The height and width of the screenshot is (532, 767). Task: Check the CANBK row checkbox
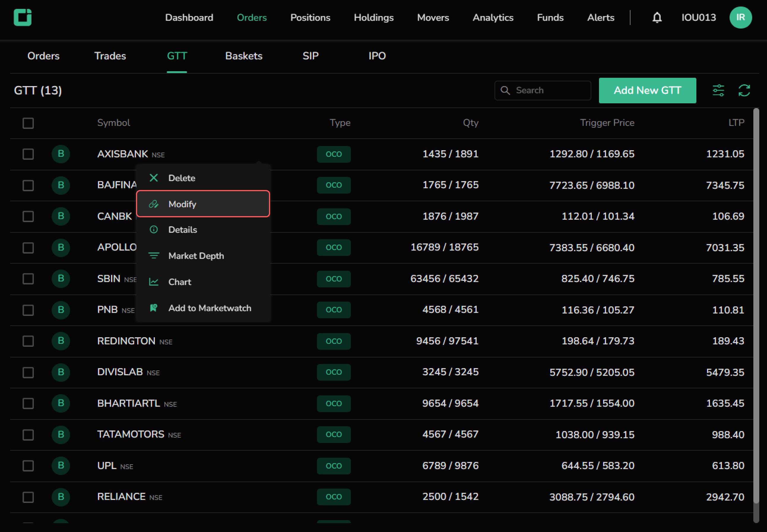pyautogui.click(x=28, y=216)
